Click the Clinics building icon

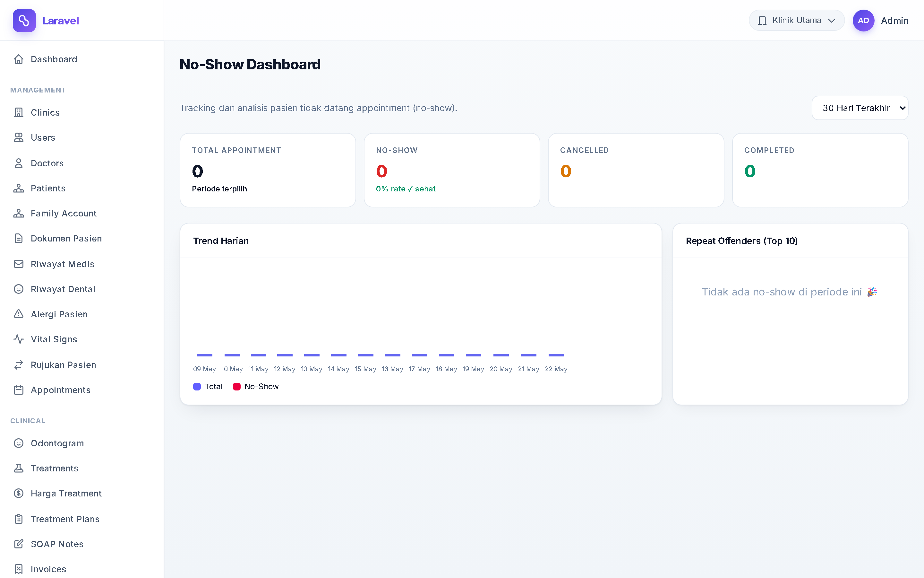(x=19, y=112)
